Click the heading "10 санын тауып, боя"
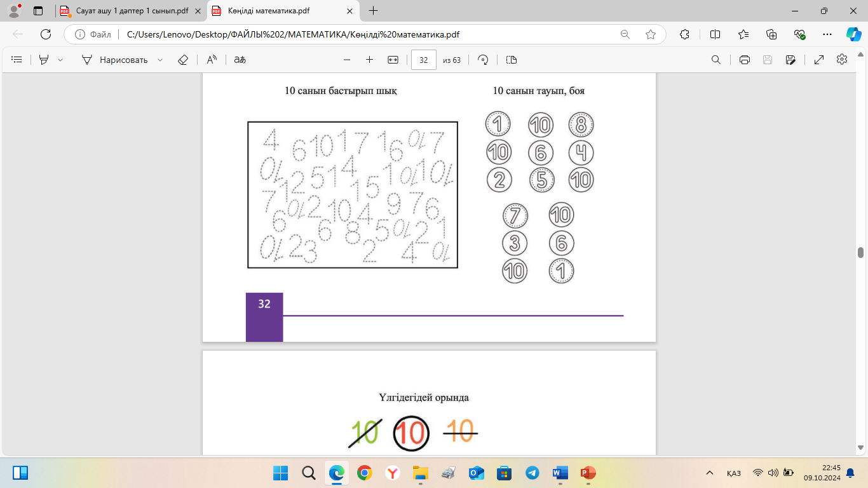Viewport: 868px width, 488px height. coord(539,91)
